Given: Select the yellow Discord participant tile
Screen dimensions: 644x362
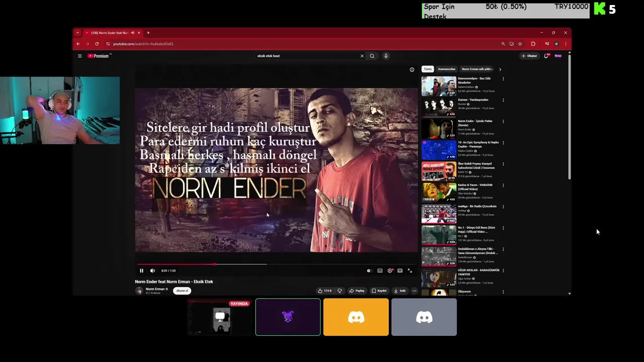Looking at the screenshot, I should click(356, 317).
